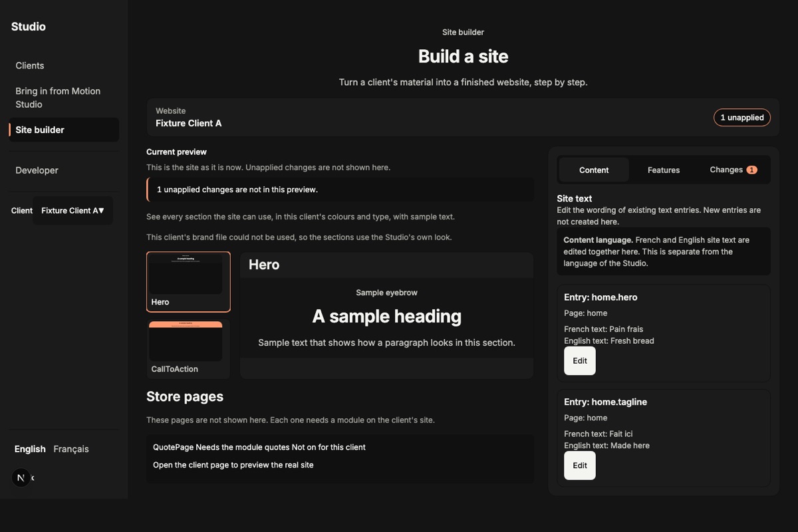Click the 'Entry: home.tagline' title
The height and width of the screenshot is (532, 798).
[x=605, y=402]
